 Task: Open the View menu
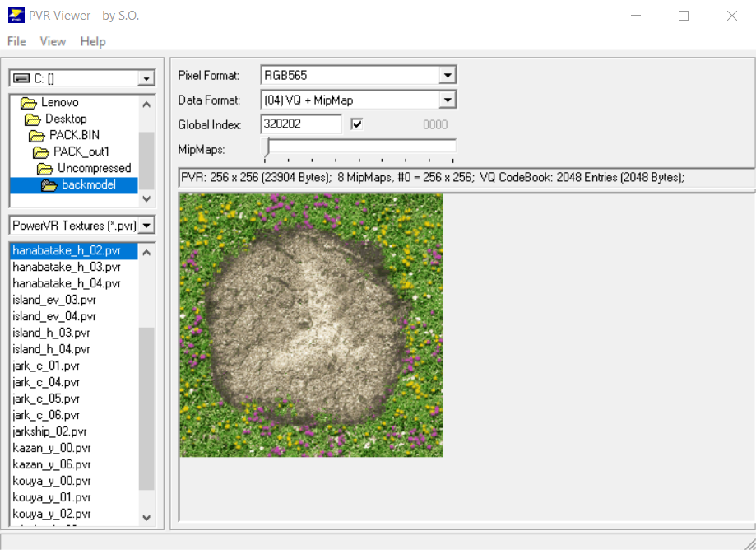tap(53, 41)
